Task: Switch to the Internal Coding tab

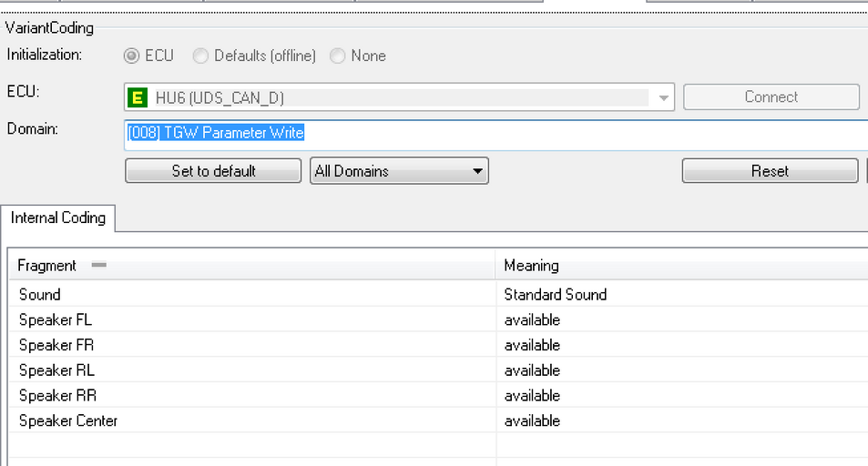Action: [58, 218]
